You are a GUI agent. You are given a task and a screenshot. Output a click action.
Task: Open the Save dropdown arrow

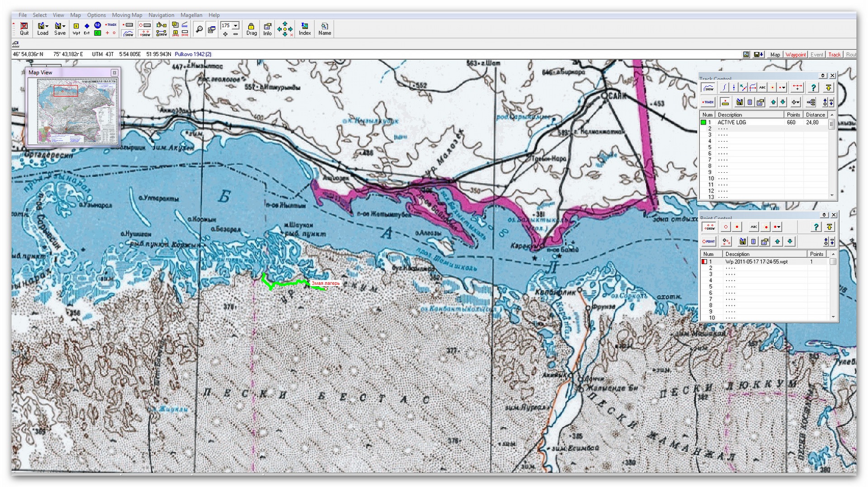64,26
